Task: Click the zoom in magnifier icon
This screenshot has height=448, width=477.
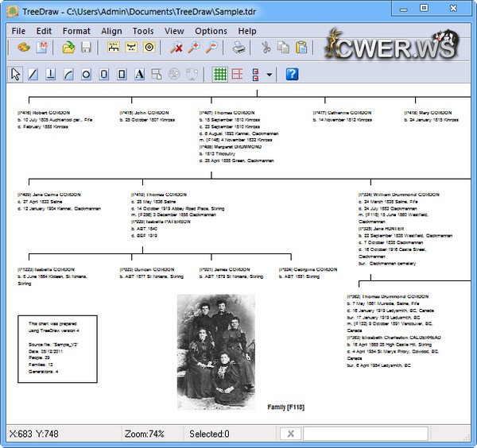Action: (x=195, y=48)
